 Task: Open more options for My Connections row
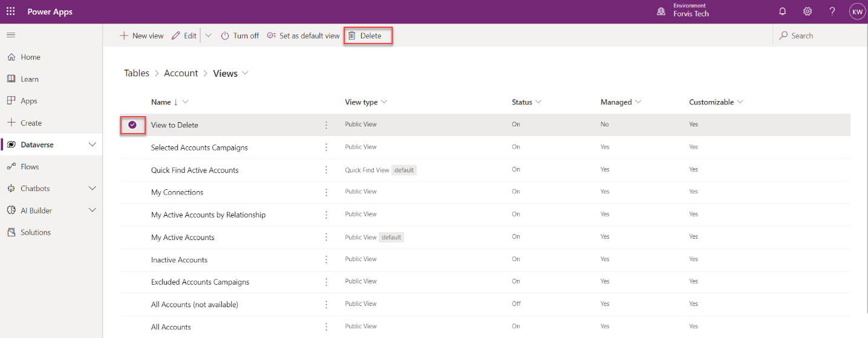(x=326, y=192)
